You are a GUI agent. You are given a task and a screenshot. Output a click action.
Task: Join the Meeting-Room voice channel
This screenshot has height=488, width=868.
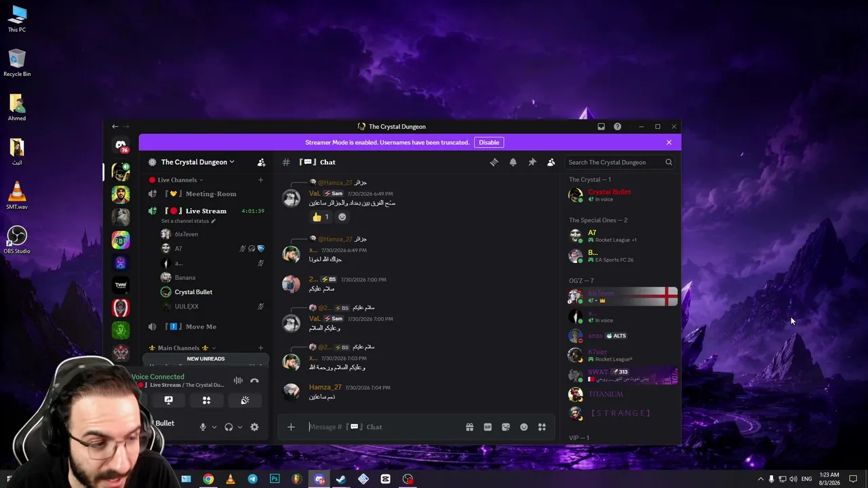[207, 194]
